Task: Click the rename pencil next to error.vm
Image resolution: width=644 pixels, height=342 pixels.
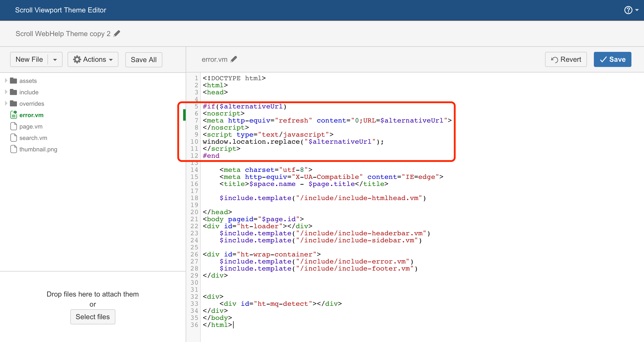Action: pos(234,59)
